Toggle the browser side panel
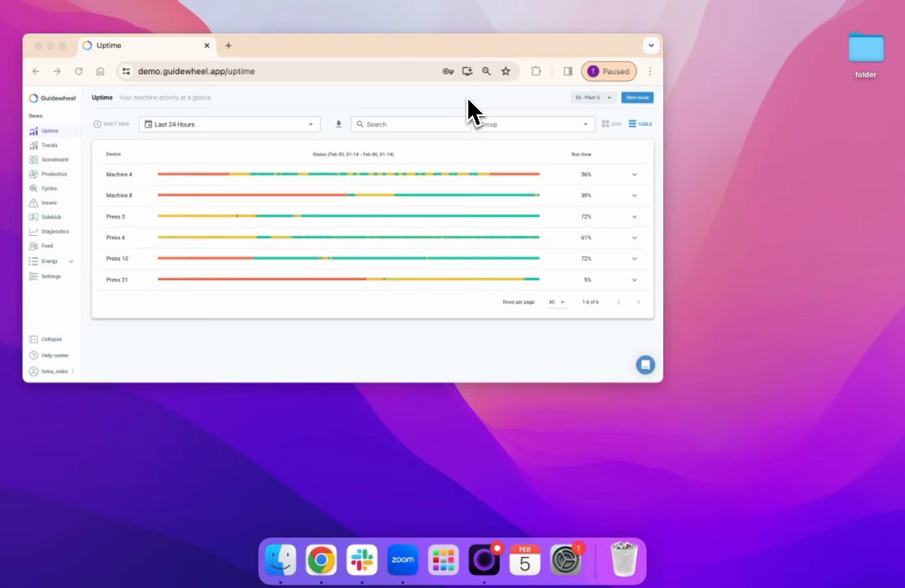Viewport: 905px width, 588px height. pyautogui.click(x=568, y=71)
